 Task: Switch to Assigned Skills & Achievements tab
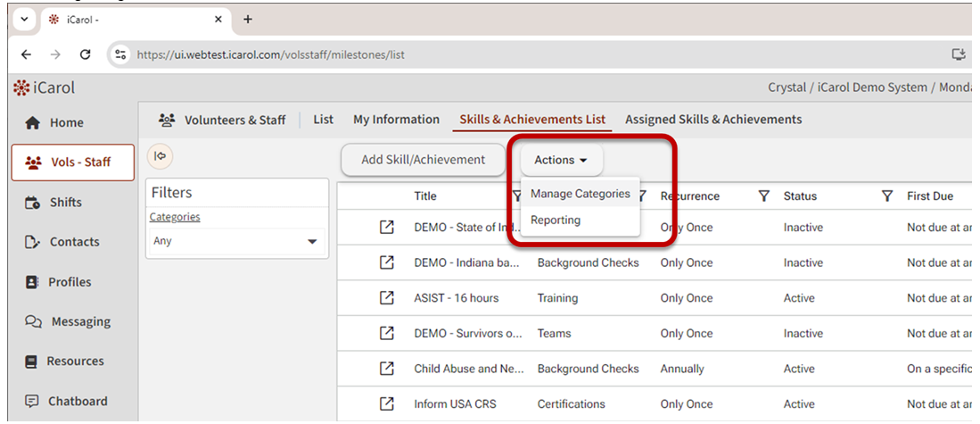click(712, 120)
